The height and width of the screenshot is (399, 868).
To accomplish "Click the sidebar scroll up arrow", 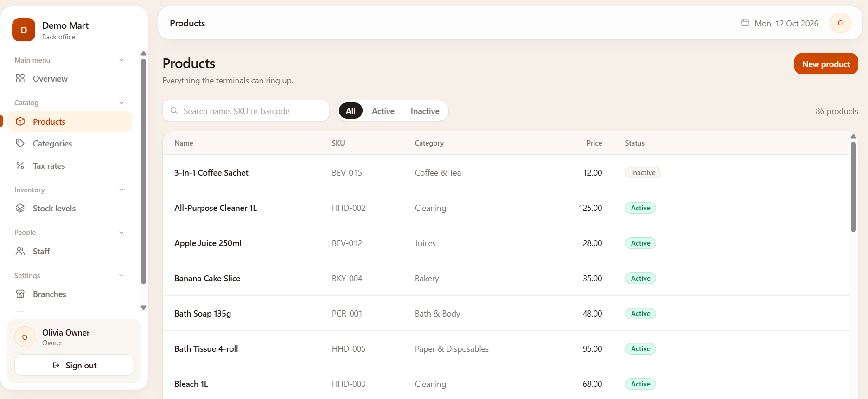I will (x=143, y=53).
